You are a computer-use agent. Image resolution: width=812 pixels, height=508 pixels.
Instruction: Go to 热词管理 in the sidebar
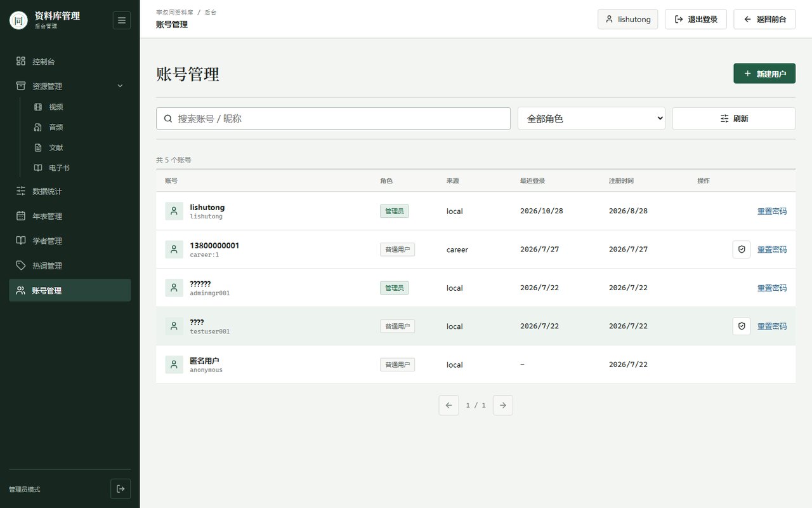click(70, 266)
